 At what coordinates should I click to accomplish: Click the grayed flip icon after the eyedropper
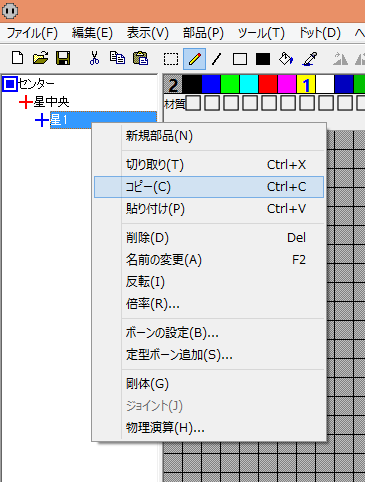(340, 59)
